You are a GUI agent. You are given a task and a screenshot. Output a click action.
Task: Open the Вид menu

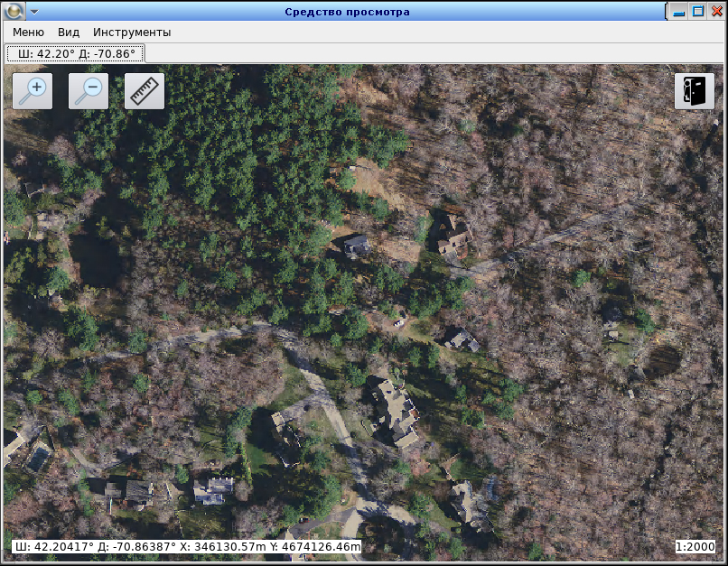[69, 32]
